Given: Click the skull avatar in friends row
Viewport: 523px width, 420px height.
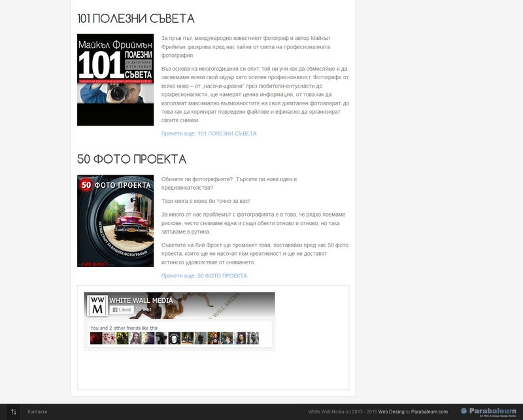Looking at the screenshot, I should click(x=175, y=338).
